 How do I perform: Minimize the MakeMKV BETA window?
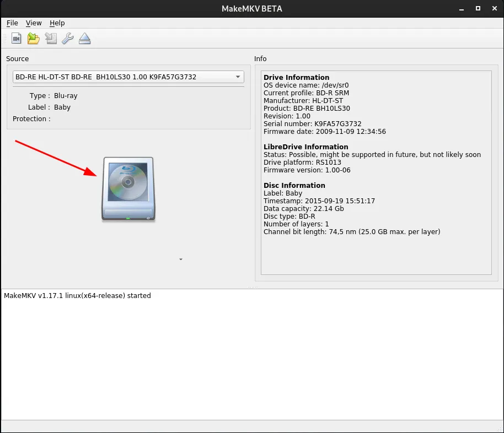coord(462,9)
